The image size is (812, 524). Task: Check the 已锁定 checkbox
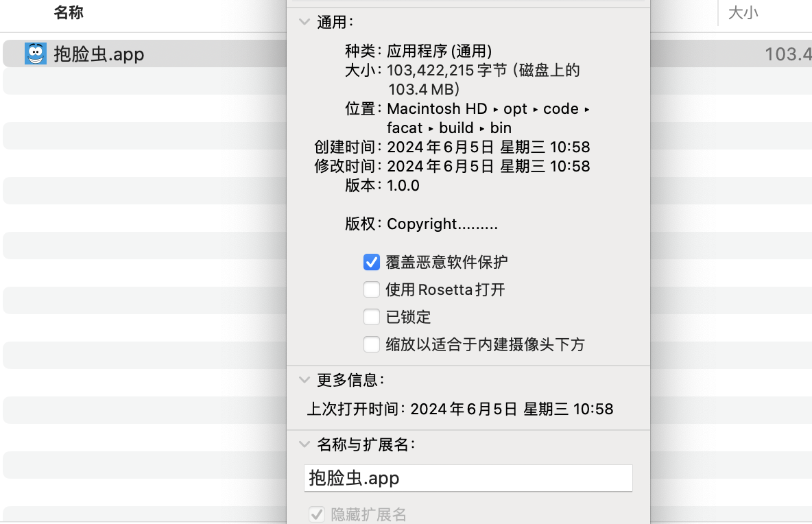(372, 317)
